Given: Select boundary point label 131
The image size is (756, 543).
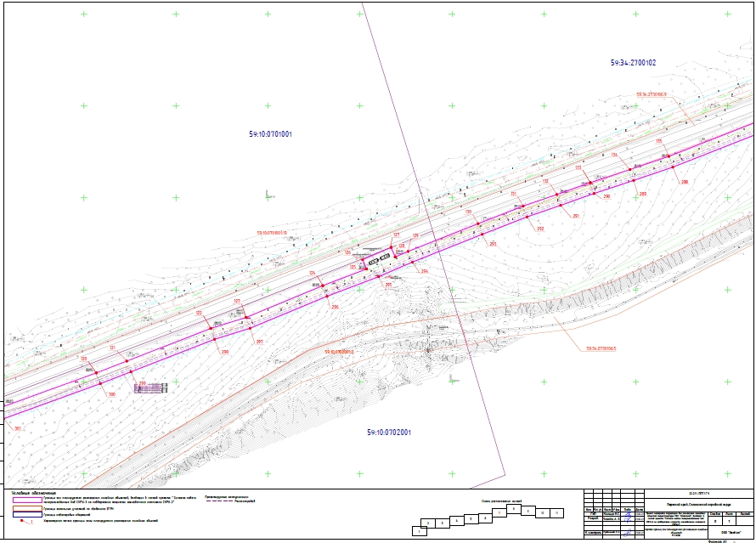Looking at the screenshot, I should pyautogui.click(x=513, y=194).
